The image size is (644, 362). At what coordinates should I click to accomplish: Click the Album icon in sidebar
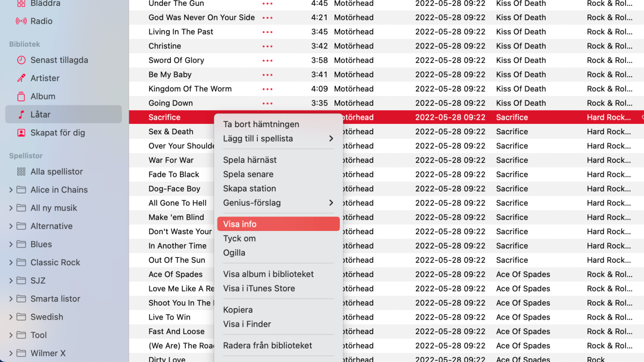point(21,96)
